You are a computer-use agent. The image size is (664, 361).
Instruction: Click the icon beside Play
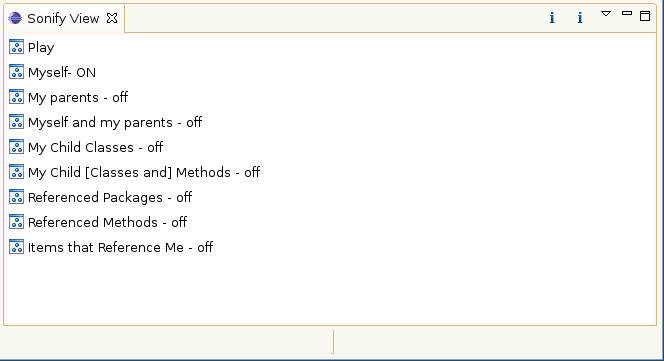pyautogui.click(x=17, y=47)
